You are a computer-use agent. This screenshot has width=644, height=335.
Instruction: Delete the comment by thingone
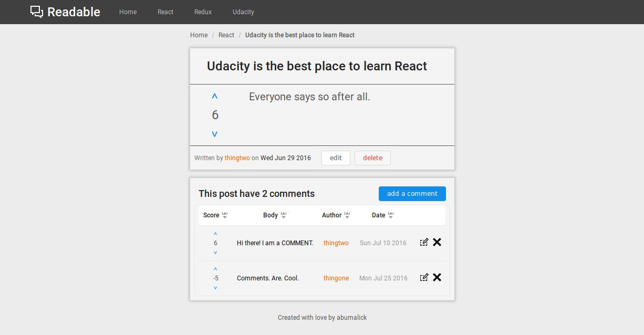(x=437, y=277)
